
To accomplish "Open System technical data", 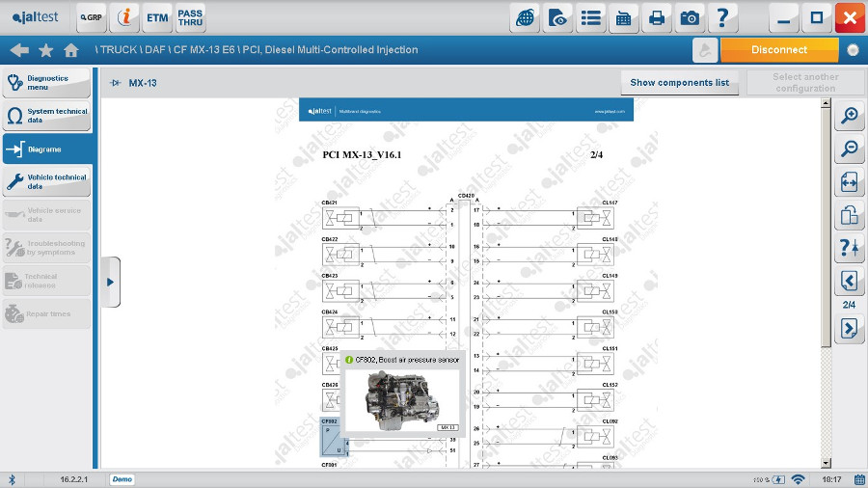I will click(x=46, y=116).
